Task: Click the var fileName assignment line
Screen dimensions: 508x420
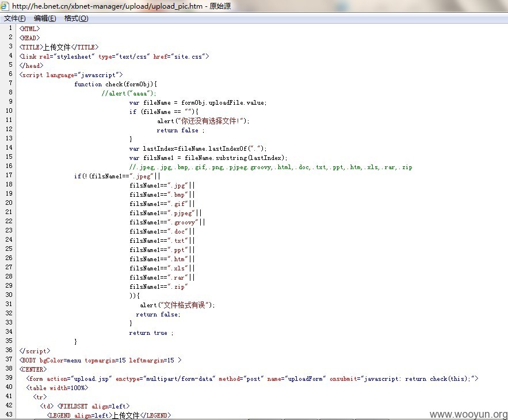Action: pos(198,102)
